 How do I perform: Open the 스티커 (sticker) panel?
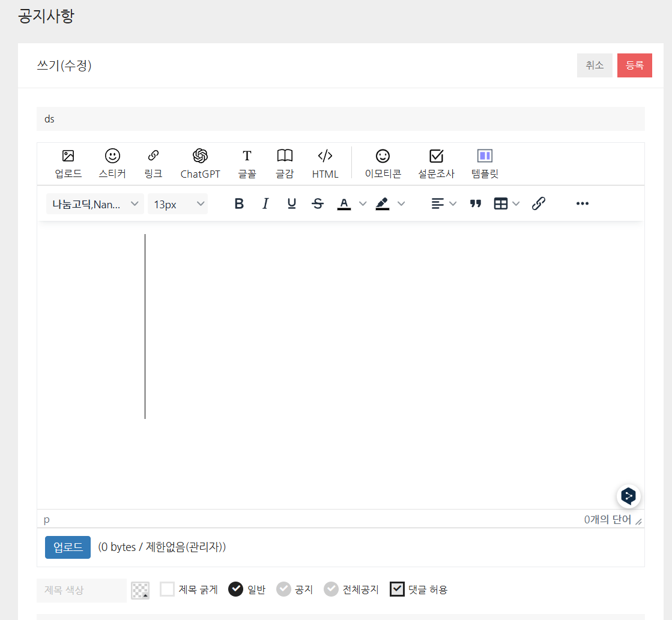[114, 163]
